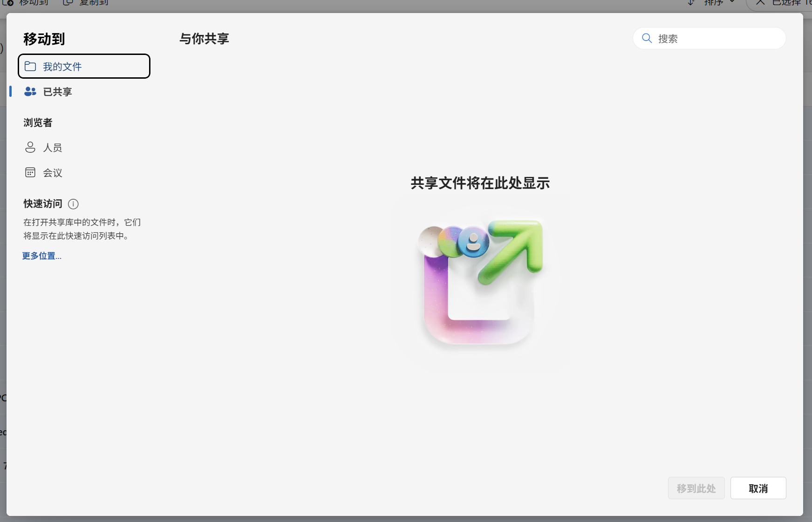
Task: Click the search magnifier icon
Action: pos(647,38)
